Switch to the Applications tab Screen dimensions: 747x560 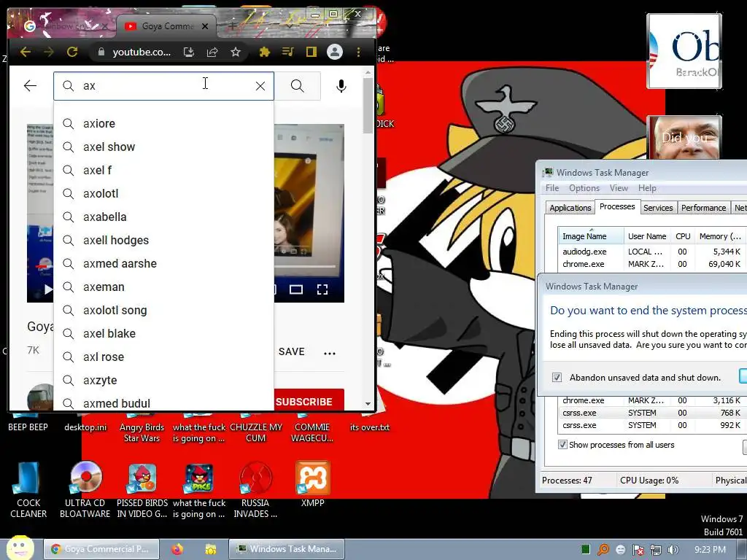570,208
